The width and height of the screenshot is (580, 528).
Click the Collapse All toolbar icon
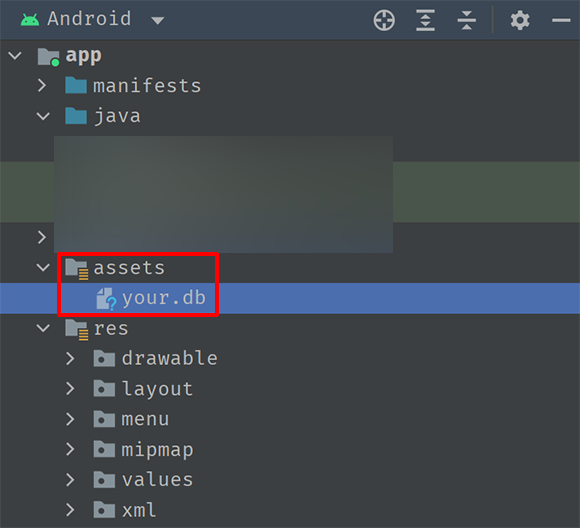(466, 20)
